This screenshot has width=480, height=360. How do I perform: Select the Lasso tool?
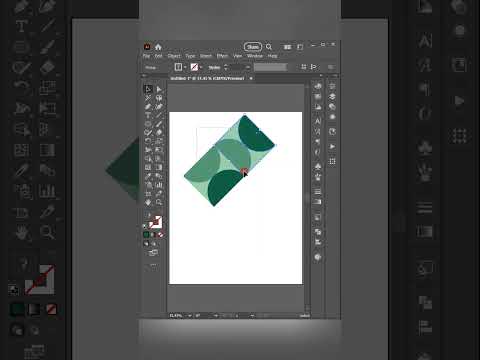pos(159,98)
